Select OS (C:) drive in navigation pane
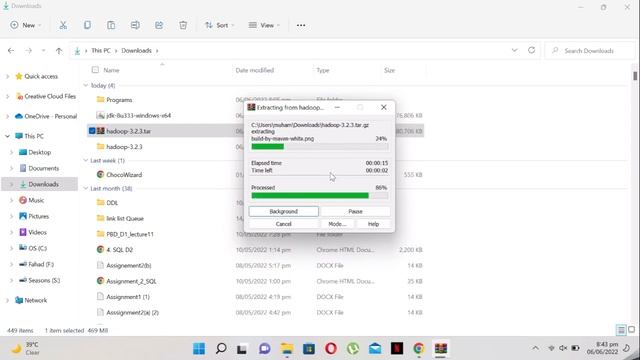Viewport: 640px width, 360px height. click(37, 248)
